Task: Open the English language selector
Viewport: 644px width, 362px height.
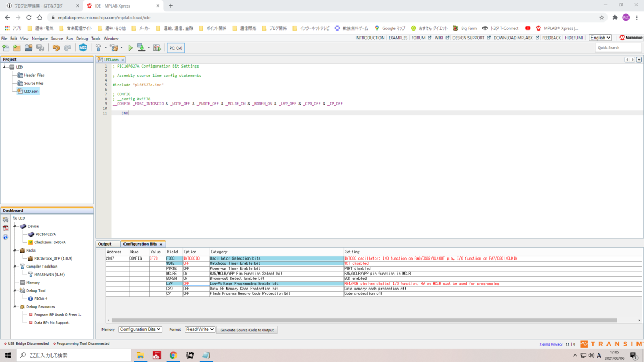Action: [x=600, y=38]
